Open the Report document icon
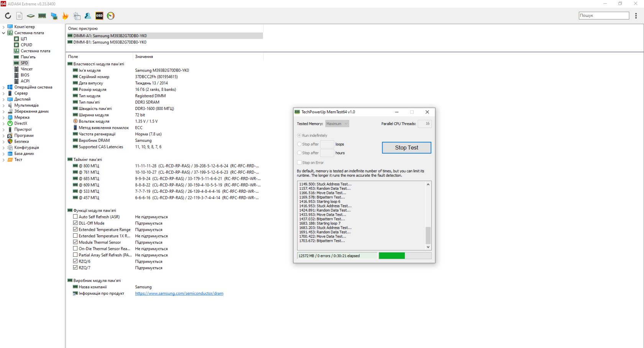 click(x=19, y=16)
